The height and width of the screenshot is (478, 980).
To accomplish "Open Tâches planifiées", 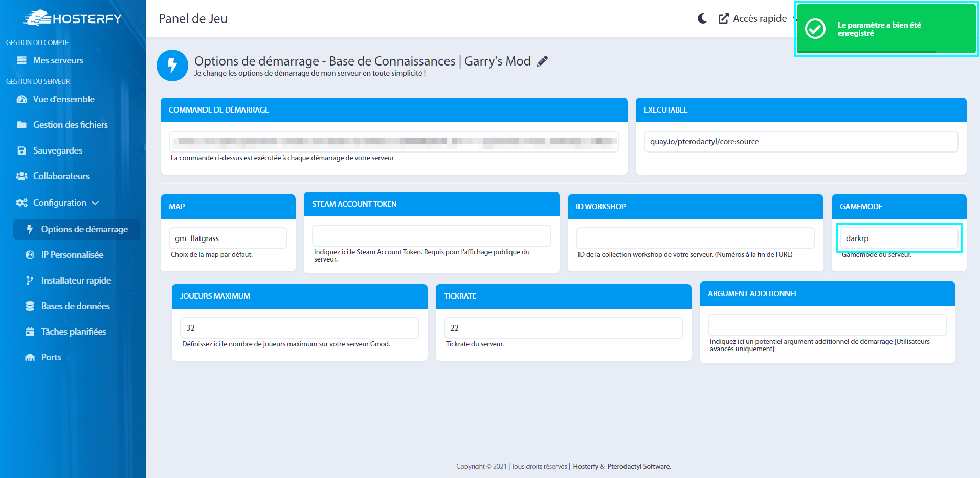I will [74, 332].
